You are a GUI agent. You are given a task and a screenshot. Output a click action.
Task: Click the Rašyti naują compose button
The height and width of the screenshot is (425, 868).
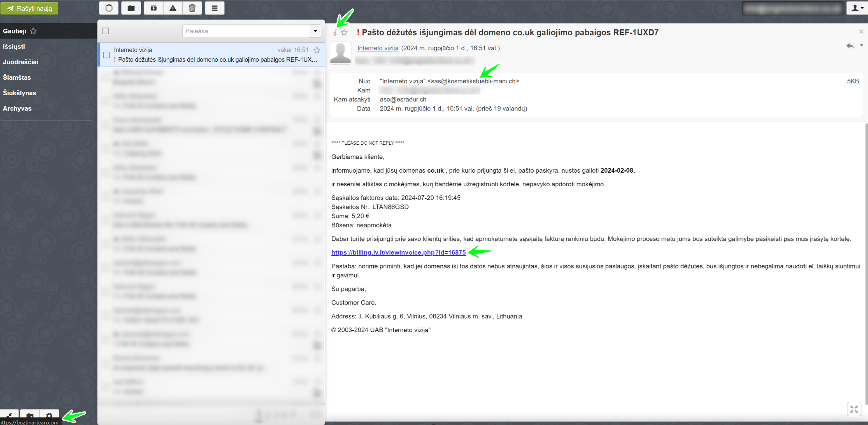pos(29,8)
